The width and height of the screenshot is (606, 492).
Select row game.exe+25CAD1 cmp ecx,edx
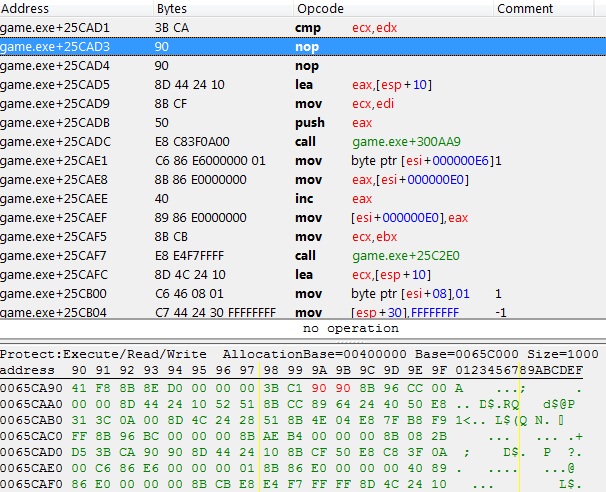pyautogui.click(x=303, y=28)
